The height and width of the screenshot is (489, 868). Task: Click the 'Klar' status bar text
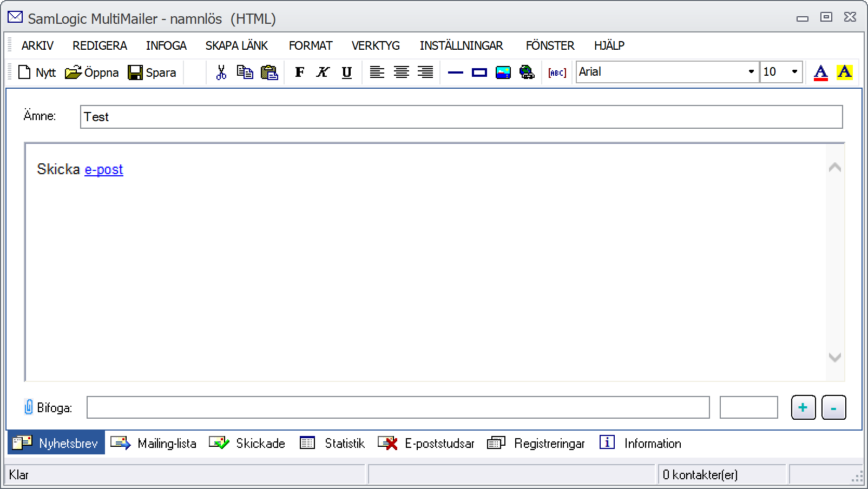point(19,474)
